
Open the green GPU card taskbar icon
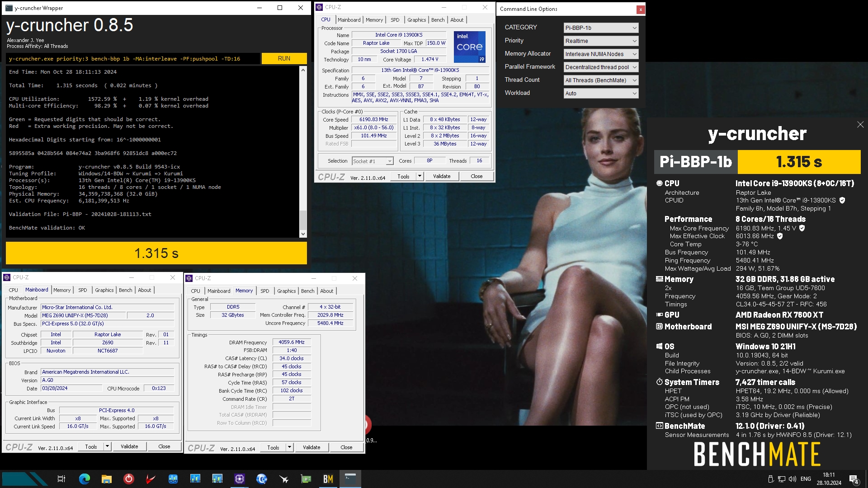306,479
